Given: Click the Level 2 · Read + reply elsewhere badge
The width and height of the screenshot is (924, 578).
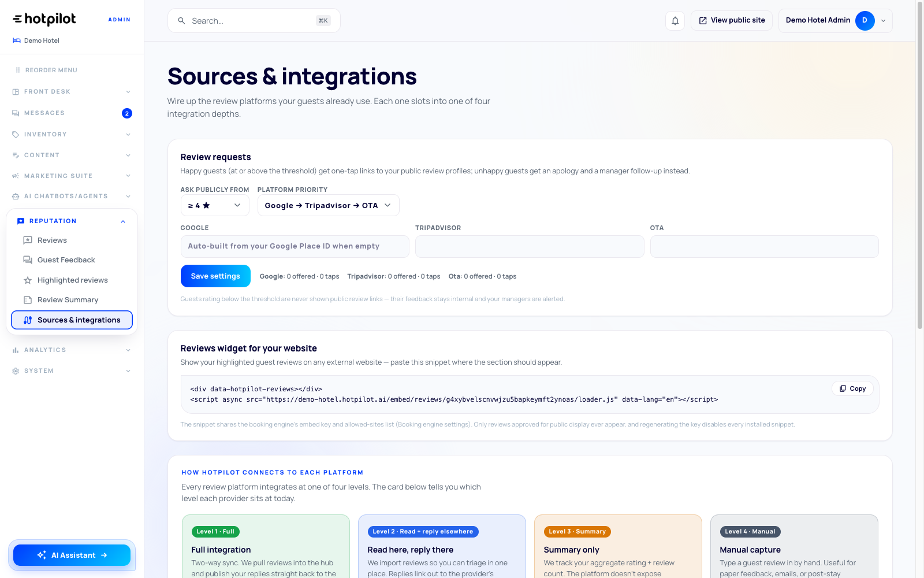Looking at the screenshot, I should coord(423,532).
